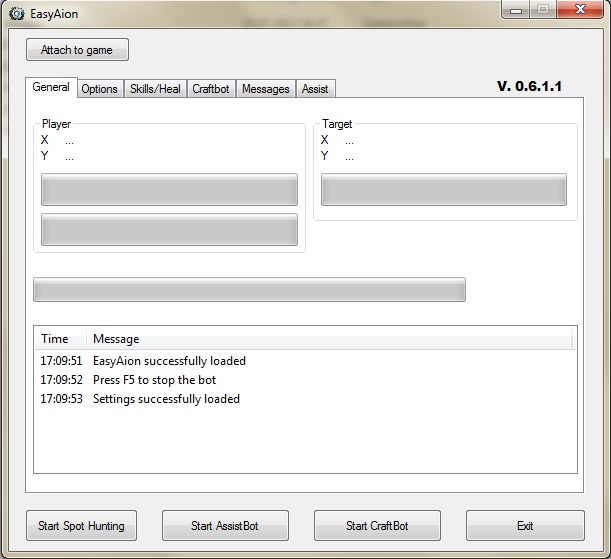Launch the AssistBot with its start button
This screenshot has width=611, height=559.
coord(225,526)
